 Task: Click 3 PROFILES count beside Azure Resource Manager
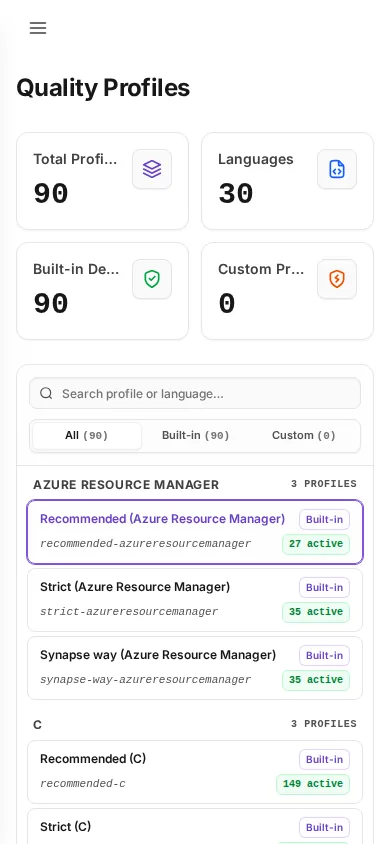pos(324,484)
